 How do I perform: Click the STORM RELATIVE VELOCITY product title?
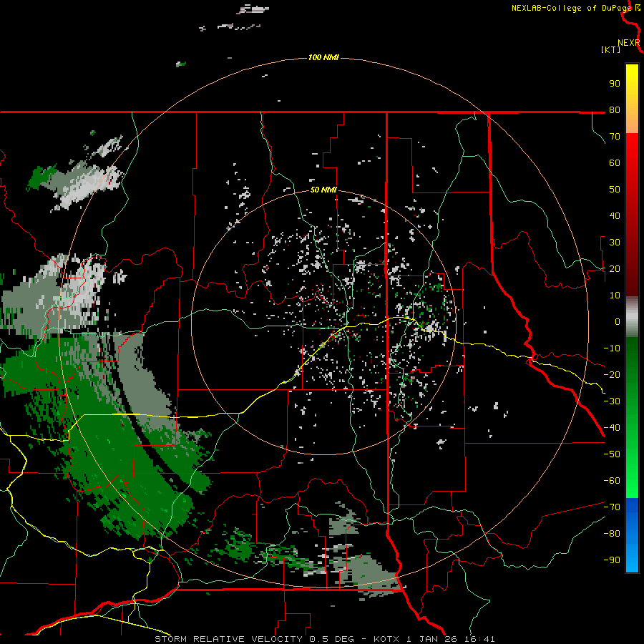click(x=228, y=639)
